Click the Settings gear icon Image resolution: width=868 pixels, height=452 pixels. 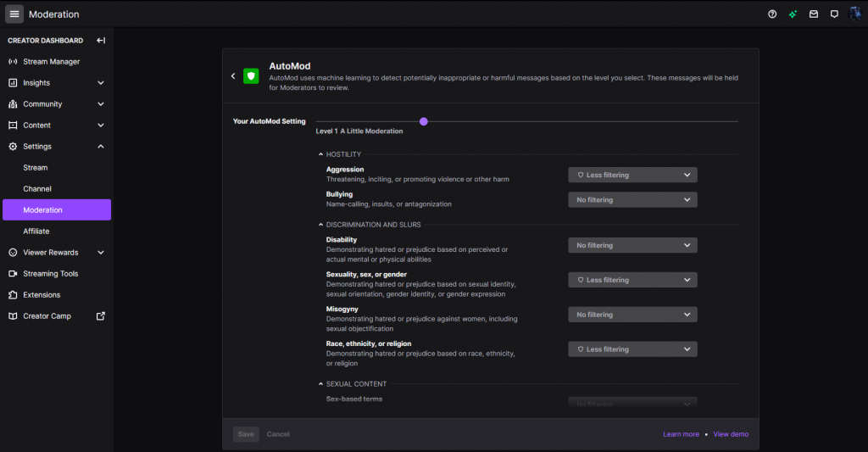point(13,146)
